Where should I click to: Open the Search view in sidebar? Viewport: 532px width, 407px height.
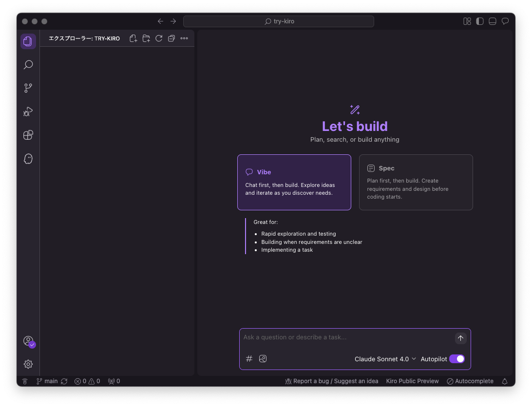click(x=28, y=64)
